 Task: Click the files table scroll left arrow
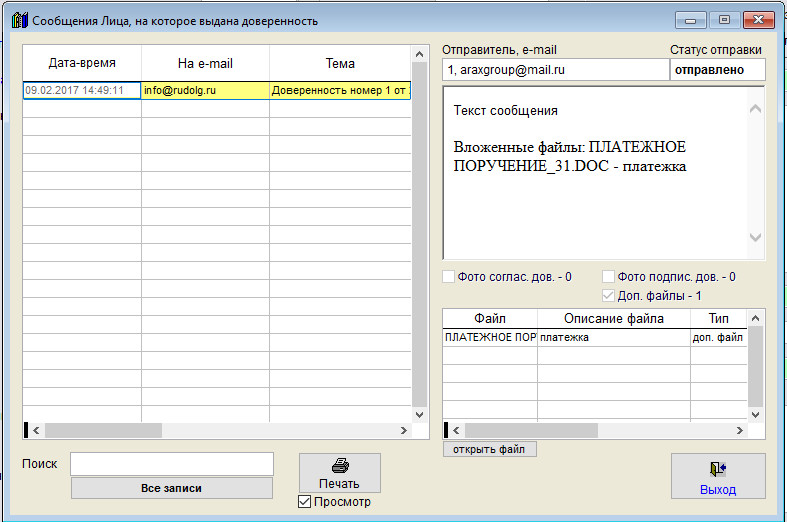point(456,430)
